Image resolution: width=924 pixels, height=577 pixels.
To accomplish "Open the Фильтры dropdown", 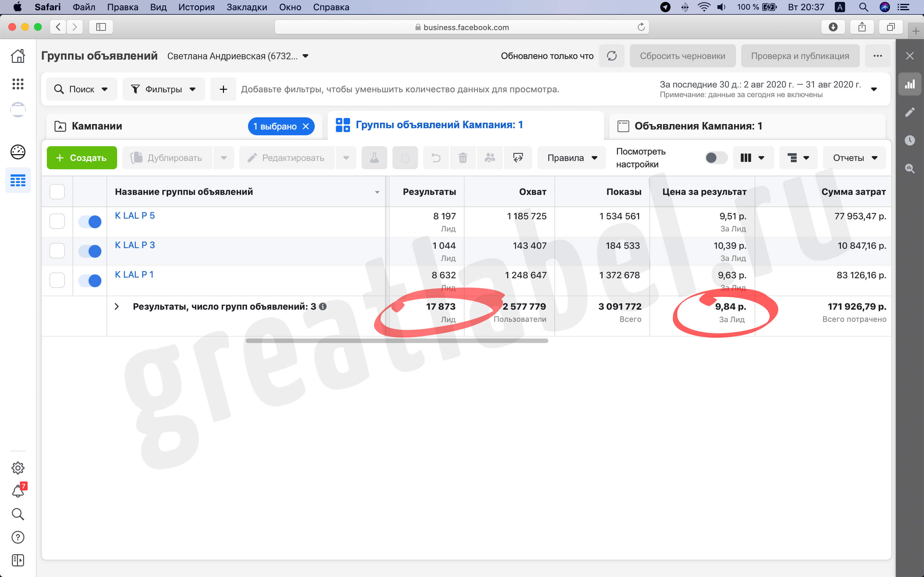I will (x=163, y=89).
